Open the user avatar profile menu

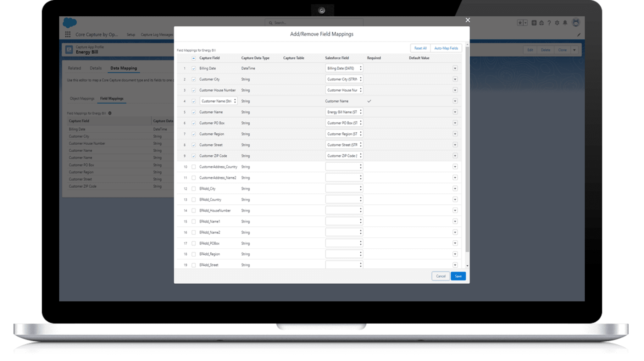pos(576,23)
